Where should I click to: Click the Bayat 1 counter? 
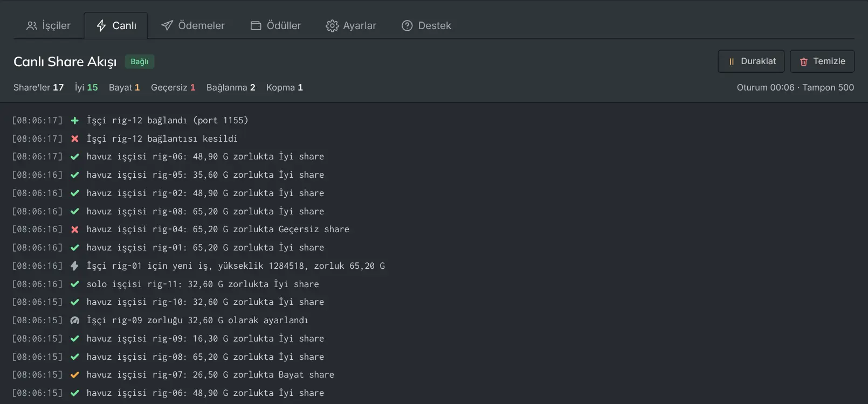tap(124, 87)
